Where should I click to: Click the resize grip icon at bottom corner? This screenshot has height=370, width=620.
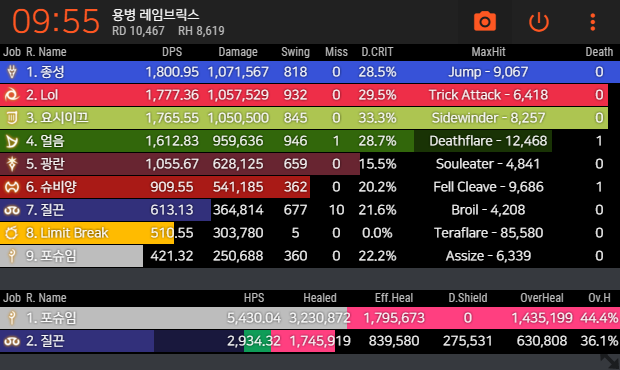(x=609, y=361)
